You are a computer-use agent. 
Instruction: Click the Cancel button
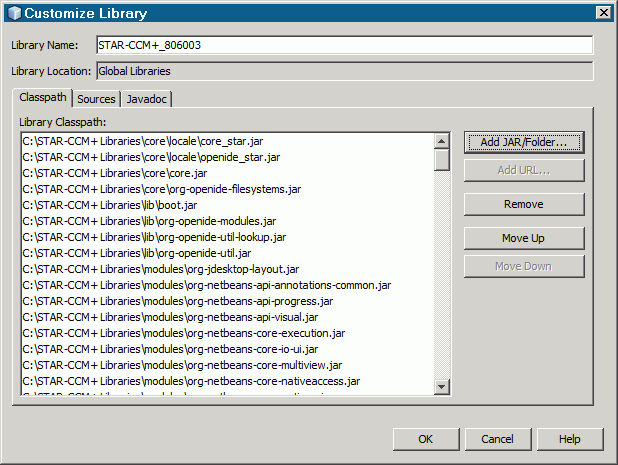(x=497, y=439)
